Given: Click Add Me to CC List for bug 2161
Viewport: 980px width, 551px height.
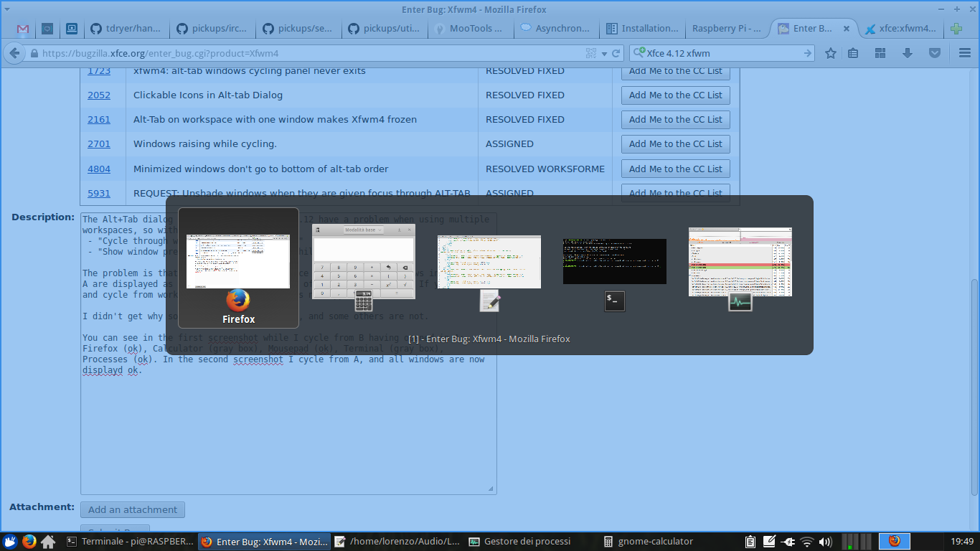Looking at the screenshot, I should click(x=675, y=120).
